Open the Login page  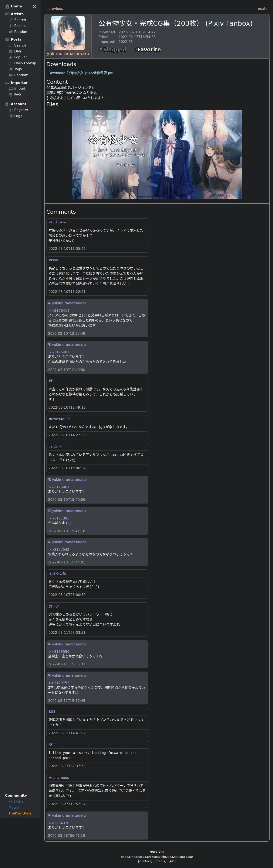pyautogui.click(x=19, y=116)
